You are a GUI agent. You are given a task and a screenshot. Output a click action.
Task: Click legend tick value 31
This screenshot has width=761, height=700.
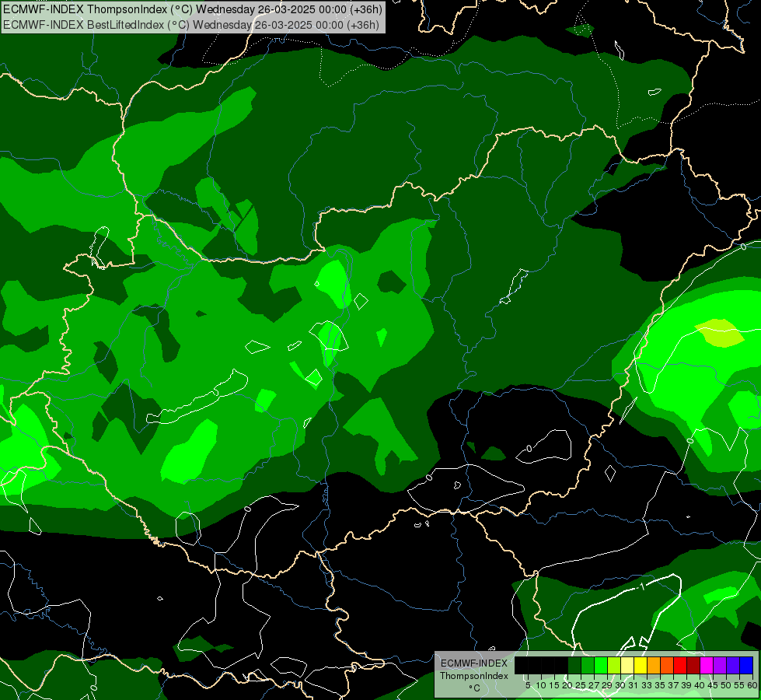point(634,685)
